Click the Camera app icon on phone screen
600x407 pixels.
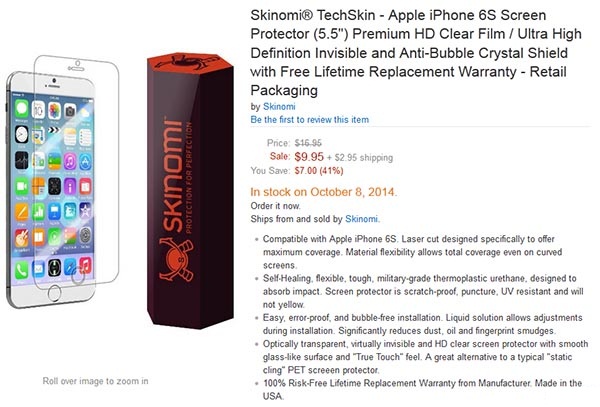(x=70, y=111)
